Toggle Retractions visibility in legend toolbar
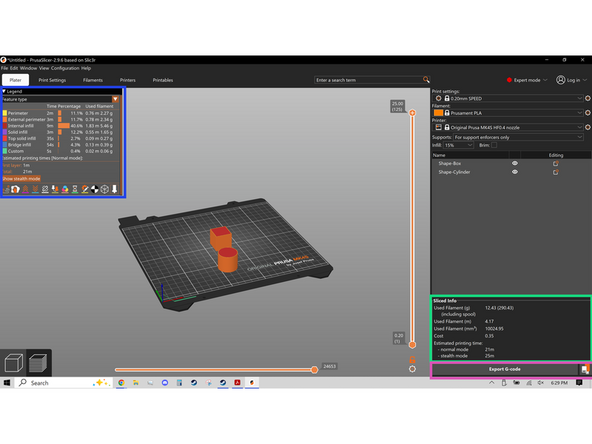Image resolution: width=592 pixels, height=444 pixels. click(x=25, y=189)
